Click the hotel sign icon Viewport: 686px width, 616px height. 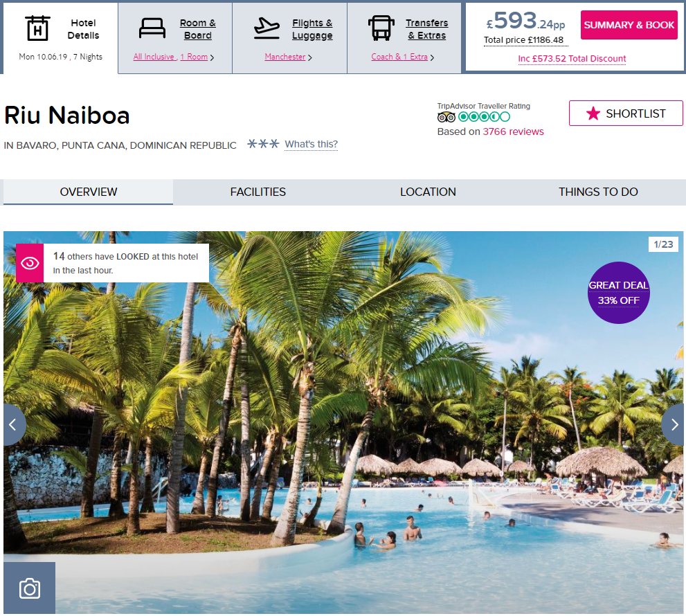tap(37, 28)
